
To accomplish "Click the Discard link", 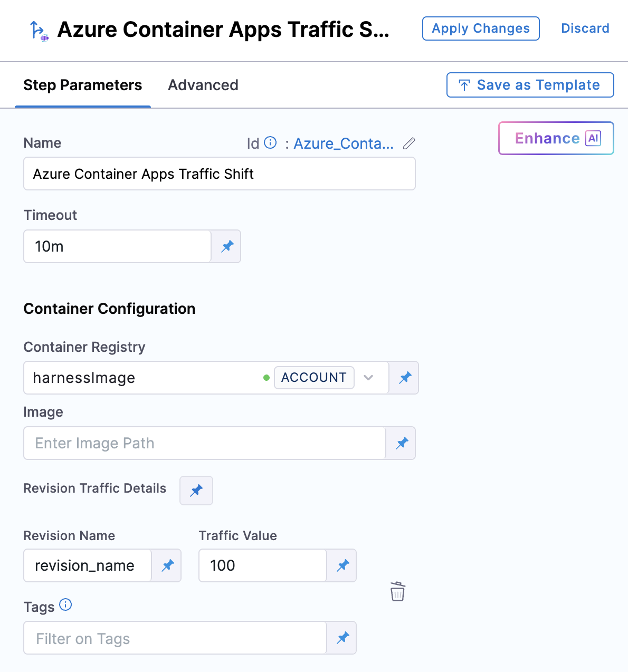I will [x=585, y=28].
